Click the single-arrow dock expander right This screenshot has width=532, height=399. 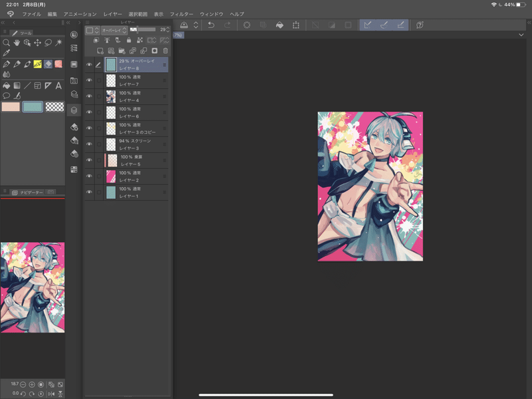point(79,23)
